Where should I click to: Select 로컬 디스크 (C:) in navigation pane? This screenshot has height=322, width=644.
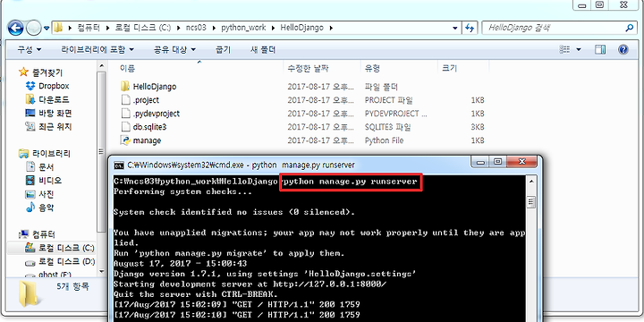point(66,248)
